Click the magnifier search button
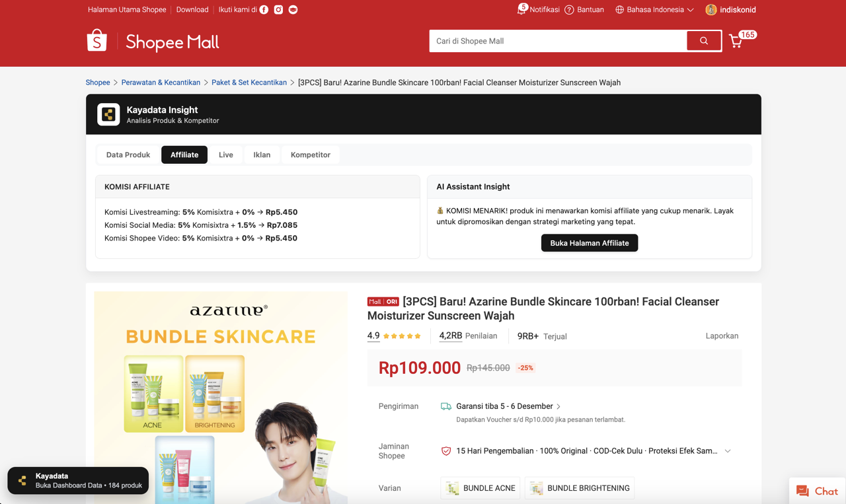The width and height of the screenshot is (846, 504). (704, 41)
